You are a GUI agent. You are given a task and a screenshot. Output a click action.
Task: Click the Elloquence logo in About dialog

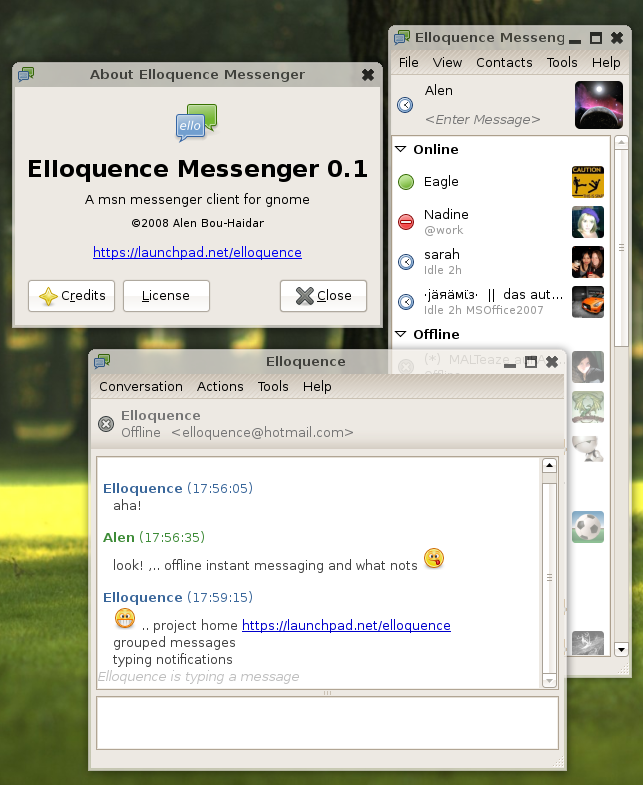click(196, 123)
